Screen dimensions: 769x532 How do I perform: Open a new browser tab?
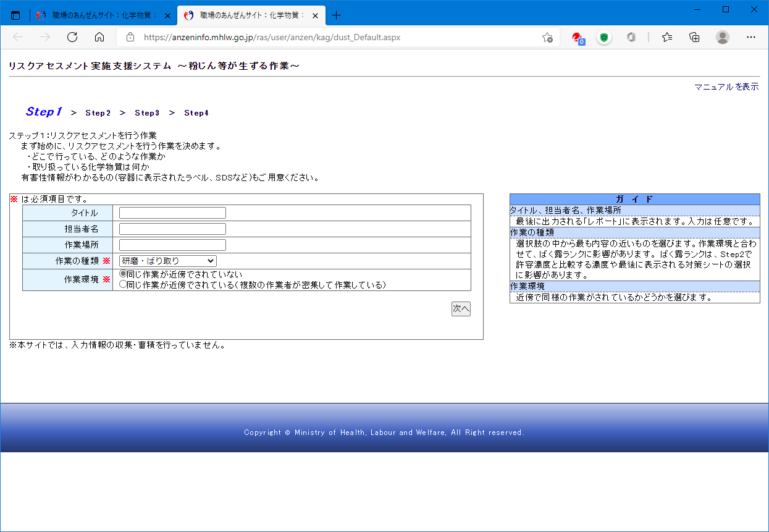pos(336,15)
